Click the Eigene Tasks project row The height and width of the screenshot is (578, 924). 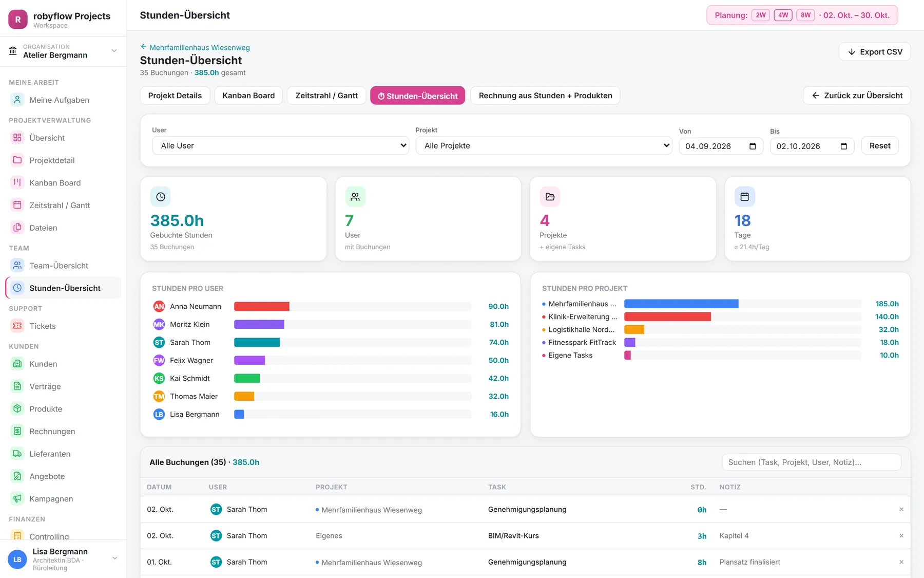[x=721, y=355]
